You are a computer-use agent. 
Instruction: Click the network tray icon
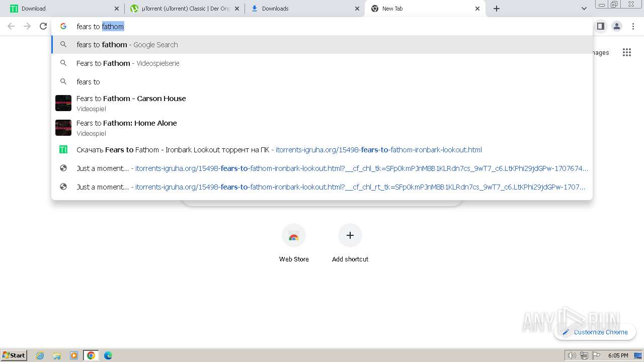[584, 355]
